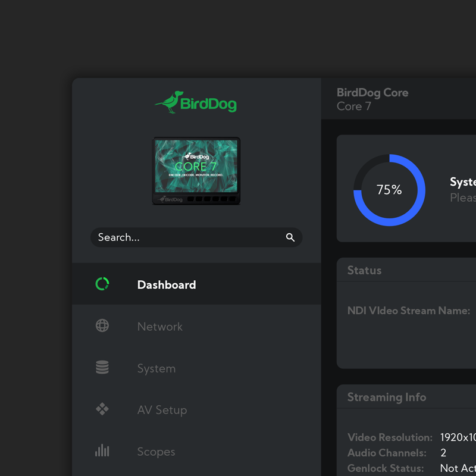Open the AV Setup menu item
The width and height of the screenshot is (476, 476).
pos(196,409)
